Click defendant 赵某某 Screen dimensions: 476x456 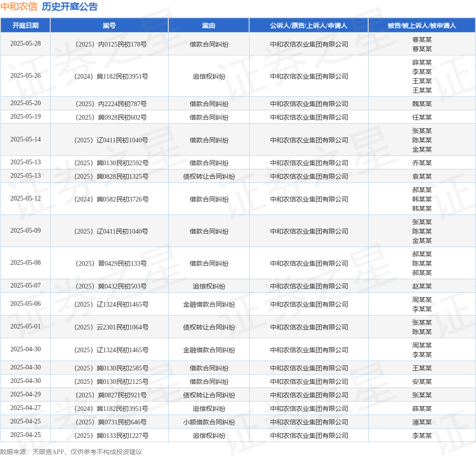tap(422, 286)
